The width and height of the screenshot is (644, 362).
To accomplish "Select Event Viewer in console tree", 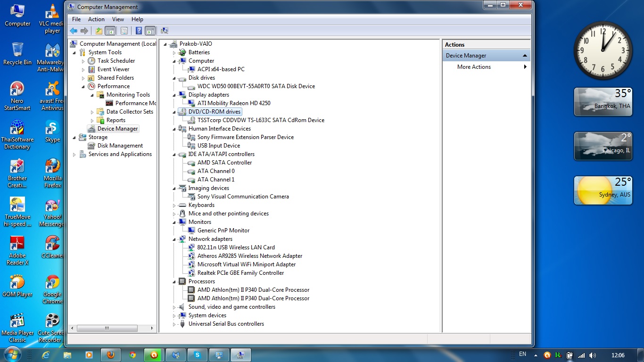I will [x=113, y=69].
